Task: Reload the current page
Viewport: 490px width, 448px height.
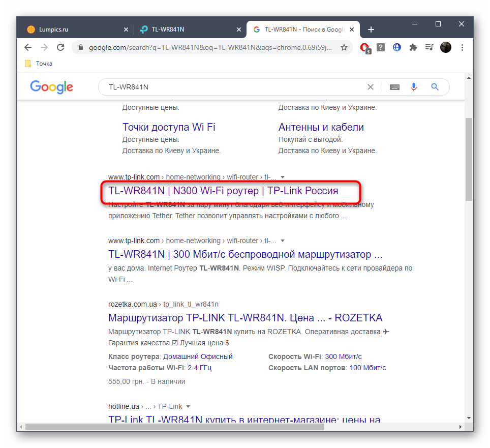Action: coord(60,47)
